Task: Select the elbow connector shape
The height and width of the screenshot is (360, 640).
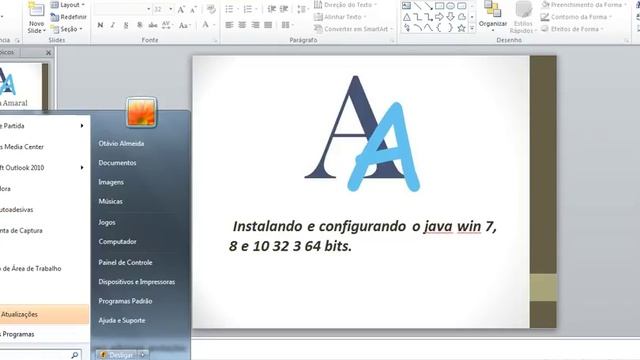Action: [418, 17]
